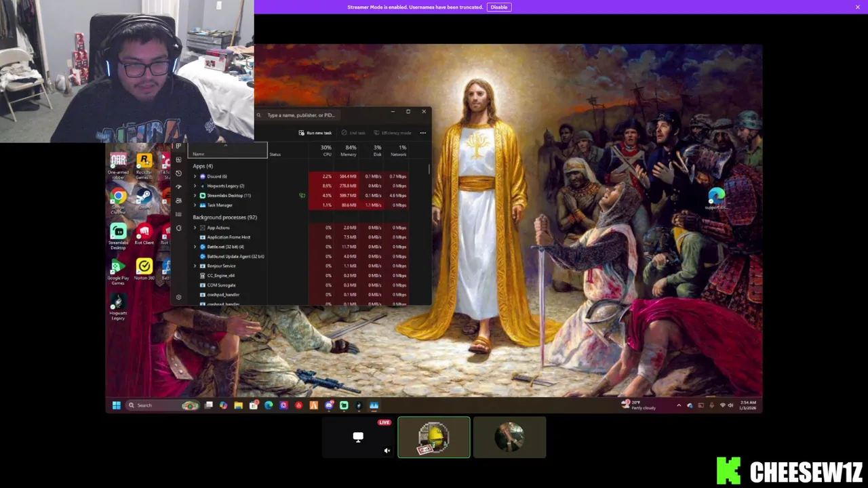Image resolution: width=868 pixels, height=488 pixels.
Task: Expand the App Actions process
Action: click(x=195, y=228)
